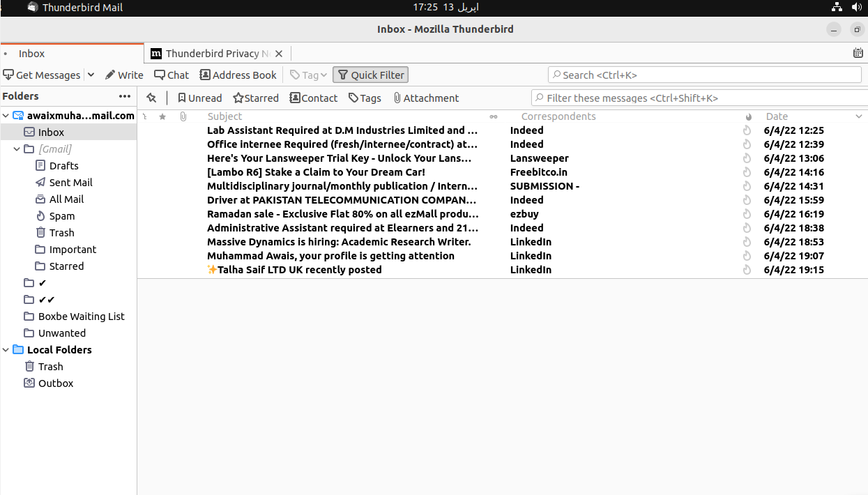Collapse the awaixmuha mail account tree
This screenshot has height=495, width=868.
(6, 116)
